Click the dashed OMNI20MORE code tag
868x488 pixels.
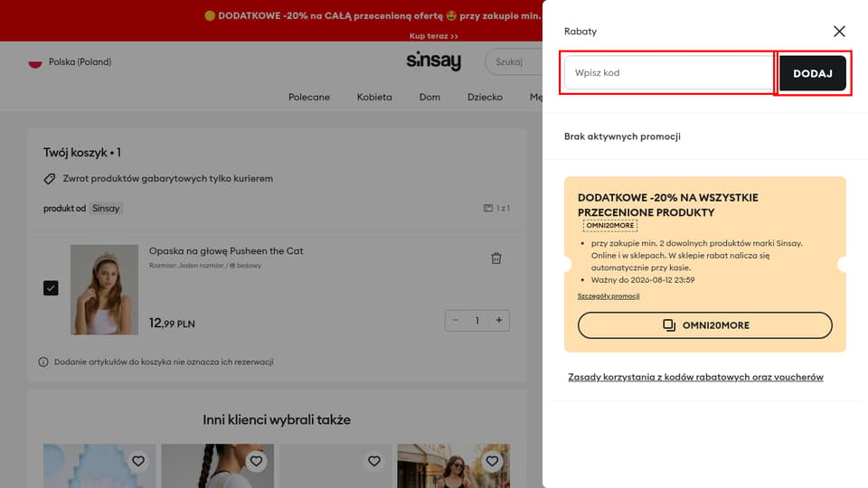click(610, 226)
